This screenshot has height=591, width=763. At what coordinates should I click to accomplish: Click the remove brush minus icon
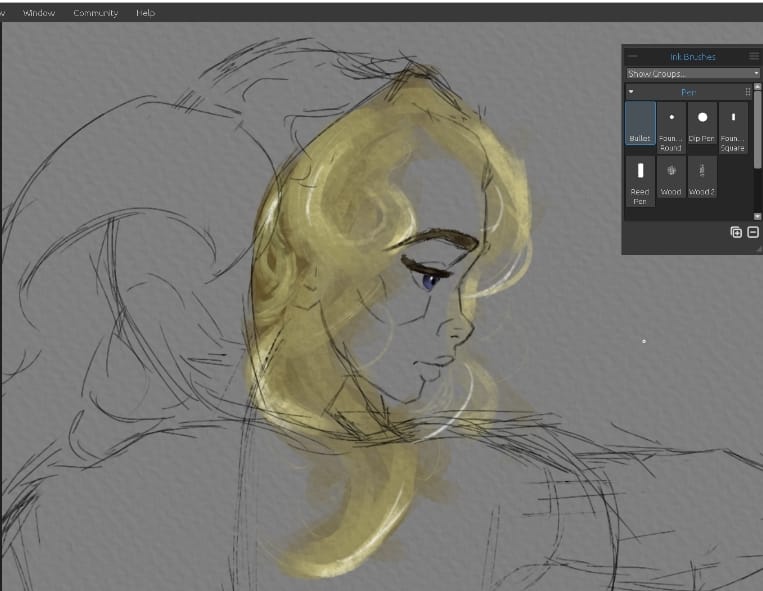(x=753, y=232)
